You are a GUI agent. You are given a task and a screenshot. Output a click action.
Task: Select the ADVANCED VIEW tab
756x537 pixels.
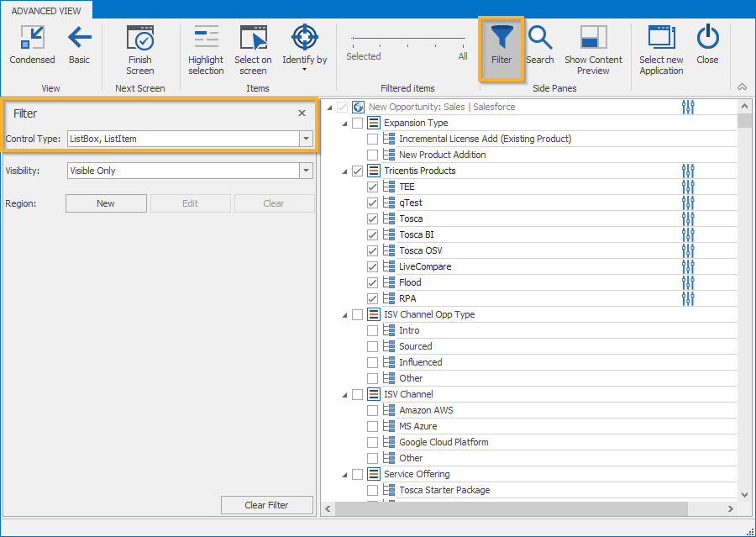pos(45,10)
